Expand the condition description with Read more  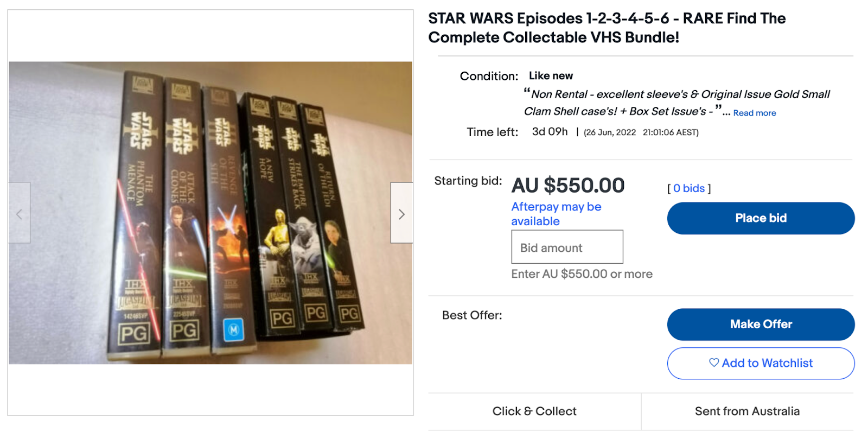tap(754, 113)
